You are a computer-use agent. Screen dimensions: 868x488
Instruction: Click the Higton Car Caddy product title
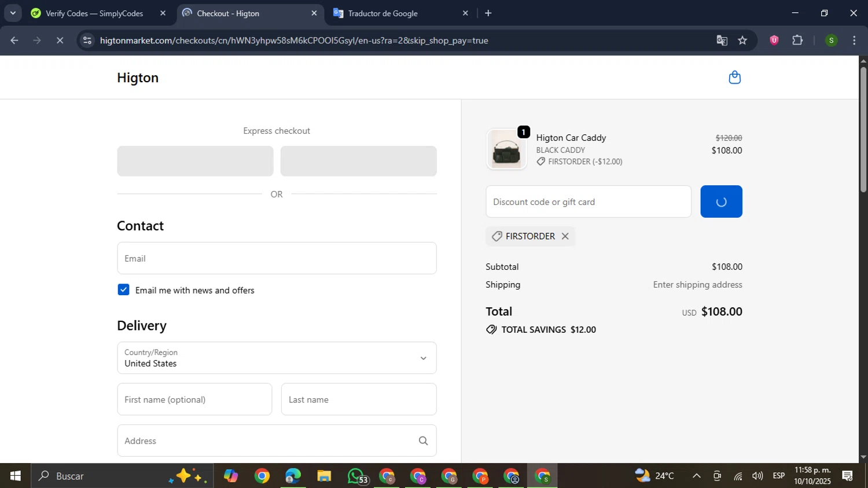pyautogui.click(x=571, y=138)
